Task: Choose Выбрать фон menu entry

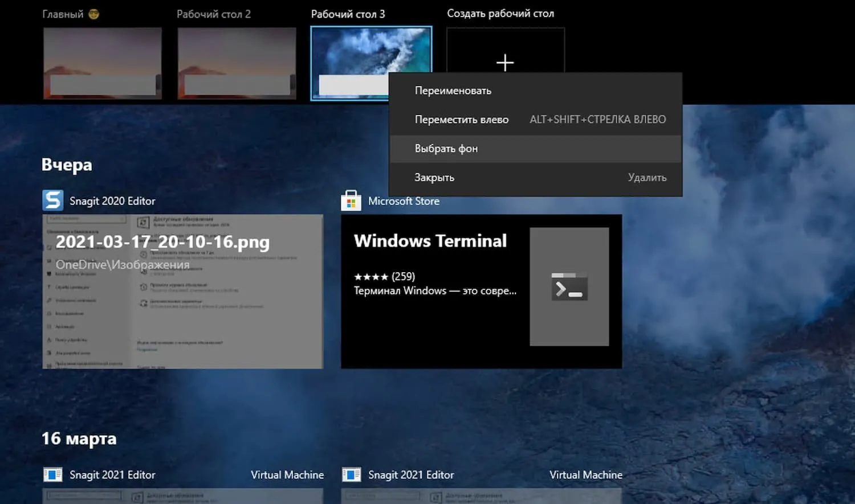Action: click(535, 149)
